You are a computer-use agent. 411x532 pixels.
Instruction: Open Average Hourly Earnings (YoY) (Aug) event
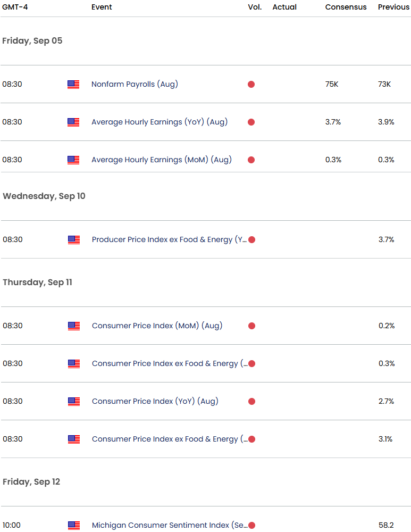160,122
